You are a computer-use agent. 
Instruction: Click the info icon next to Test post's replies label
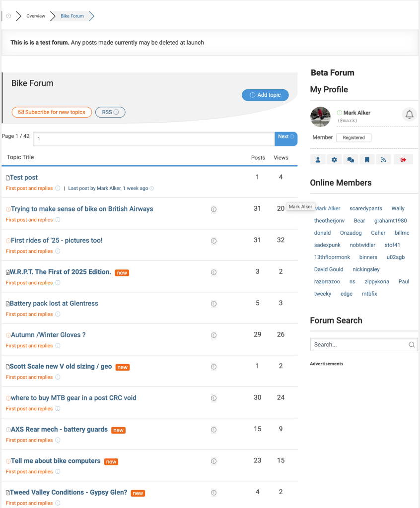click(58, 189)
